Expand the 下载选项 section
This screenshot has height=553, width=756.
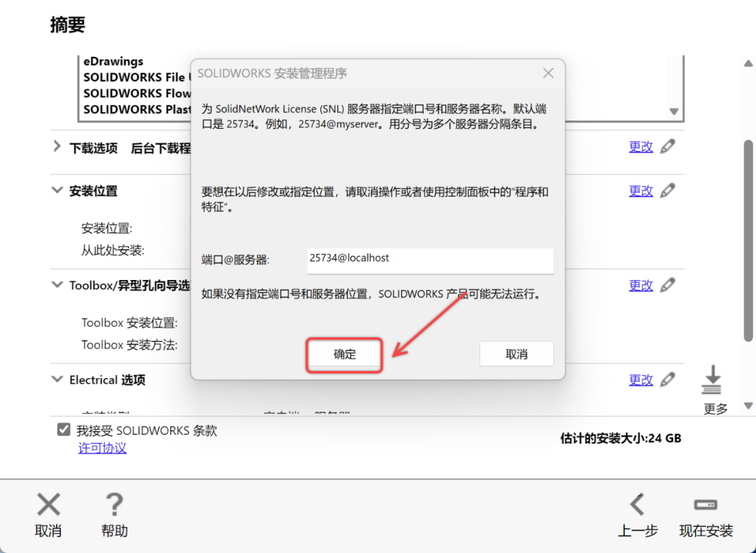click(57, 146)
